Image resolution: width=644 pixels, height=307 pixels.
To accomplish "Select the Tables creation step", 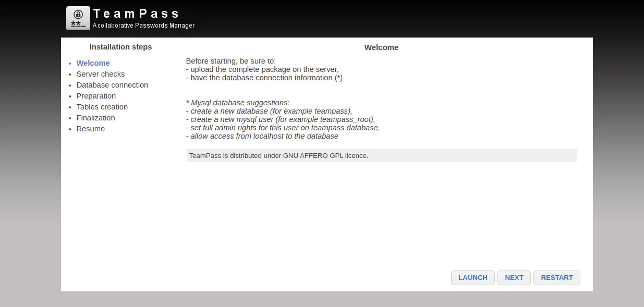I will click(x=102, y=107).
